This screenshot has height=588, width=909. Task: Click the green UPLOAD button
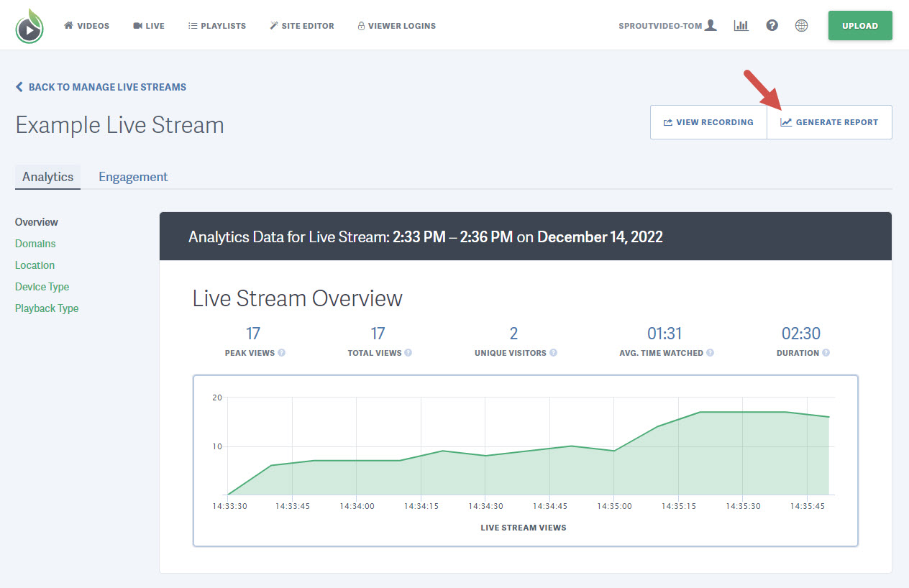(x=860, y=25)
